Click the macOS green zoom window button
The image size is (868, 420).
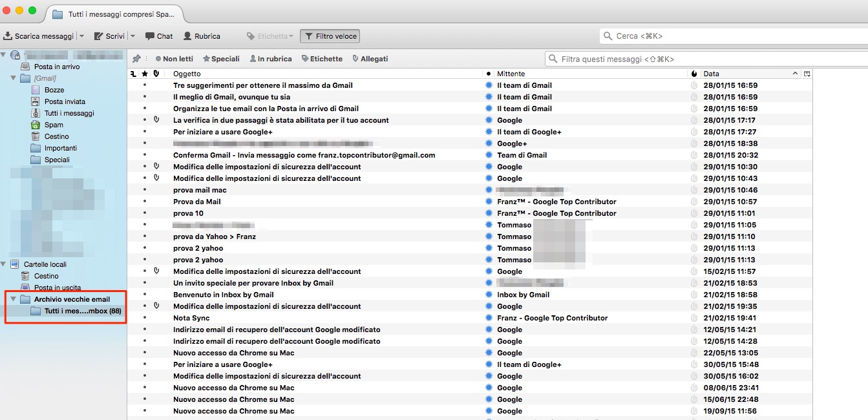(x=32, y=10)
